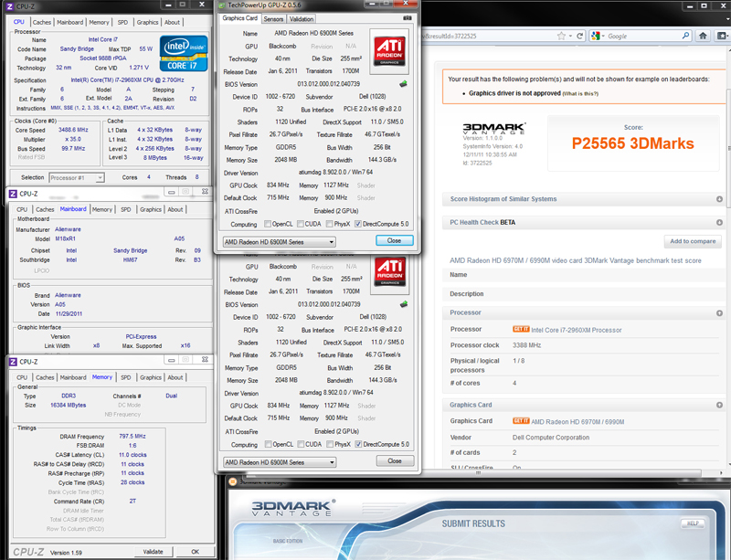Toggle CUDA checkbox in front GPU-Z window
The image size is (731, 560).
(301, 224)
